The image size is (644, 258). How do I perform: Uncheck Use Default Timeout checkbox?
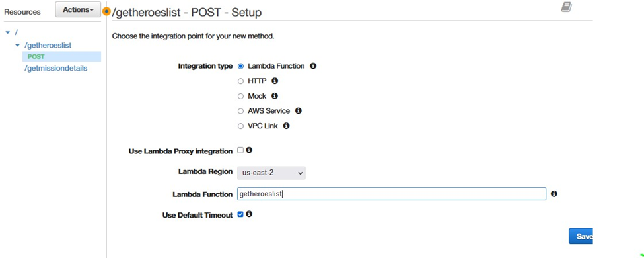coord(240,214)
